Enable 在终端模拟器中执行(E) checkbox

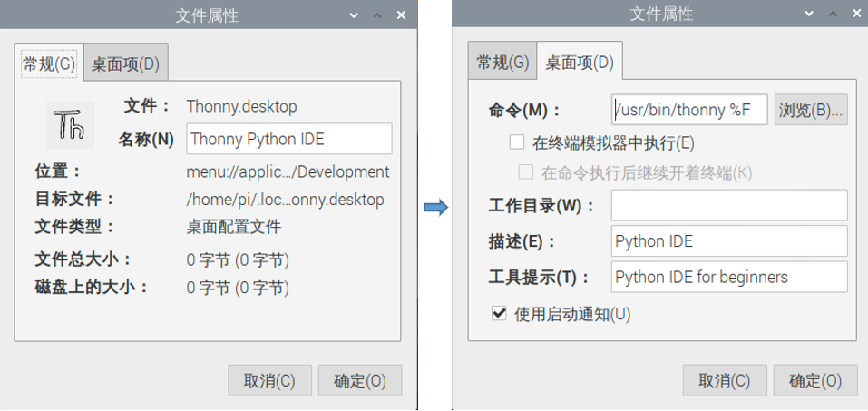click(516, 142)
